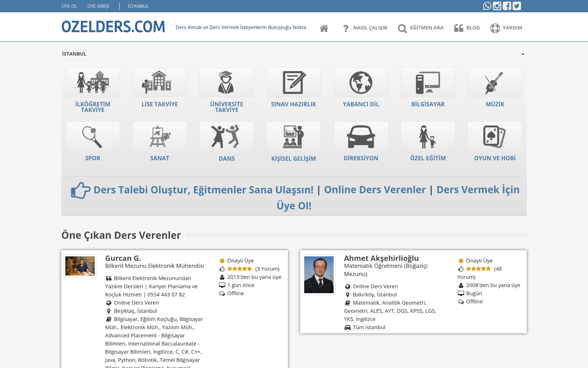588x368 pixels.
Task: Open the EĞİTMEN ARA search menu item
Action: (x=421, y=28)
